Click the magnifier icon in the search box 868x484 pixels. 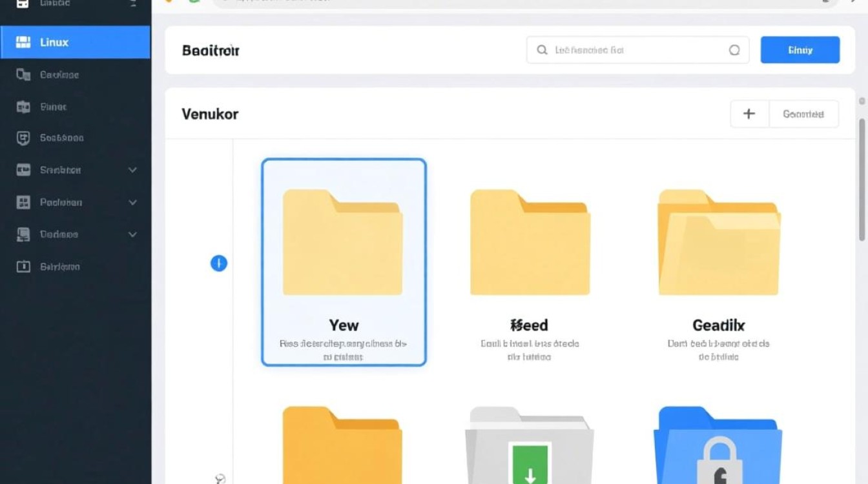pos(542,50)
